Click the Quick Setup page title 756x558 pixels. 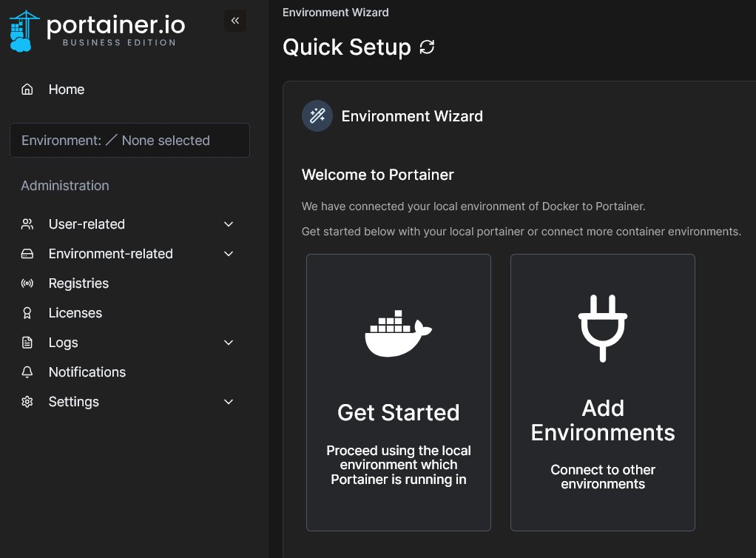click(x=347, y=47)
